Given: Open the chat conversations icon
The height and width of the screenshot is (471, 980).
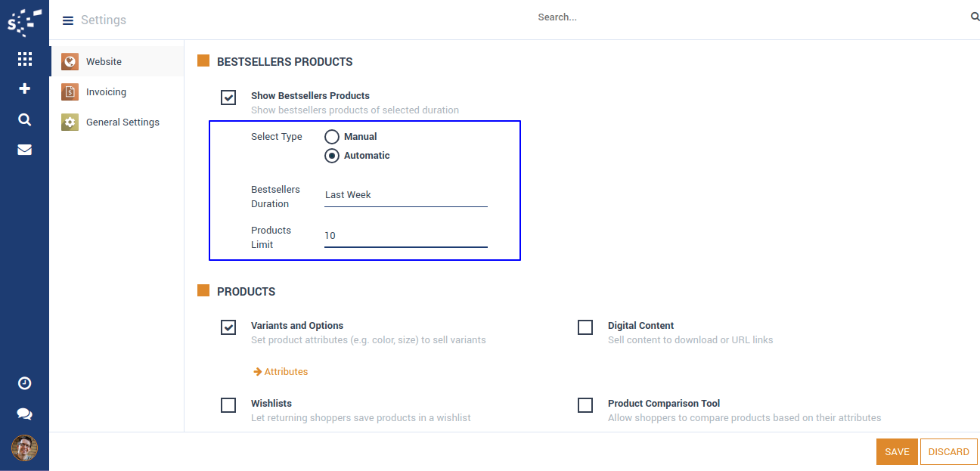Looking at the screenshot, I should pos(24,414).
